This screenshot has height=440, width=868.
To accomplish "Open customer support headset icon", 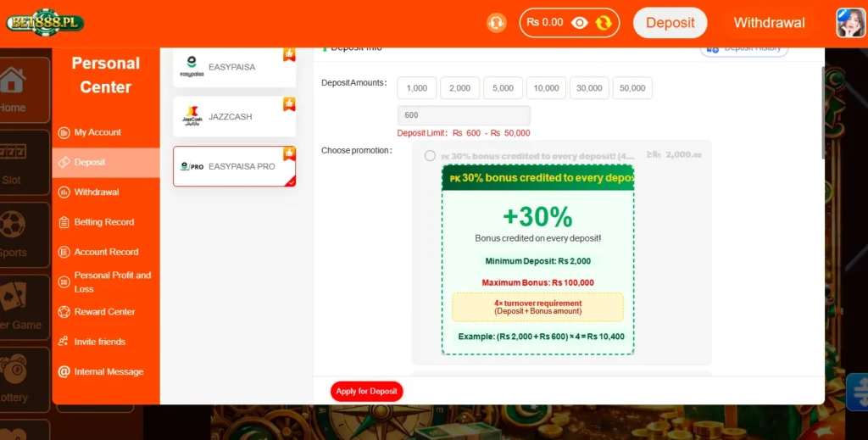I will pyautogui.click(x=497, y=23).
